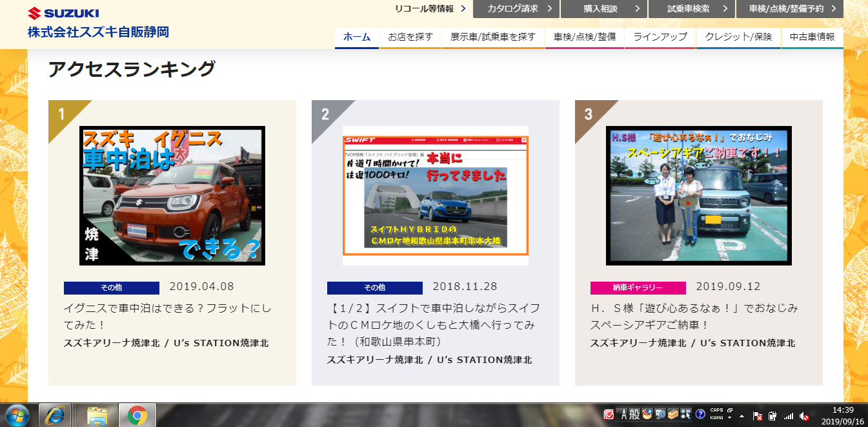The height and width of the screenshot is (427, 868).
Task: Open the IME toolbox icon
Action: pyautogui.click(x=648, y=414)
